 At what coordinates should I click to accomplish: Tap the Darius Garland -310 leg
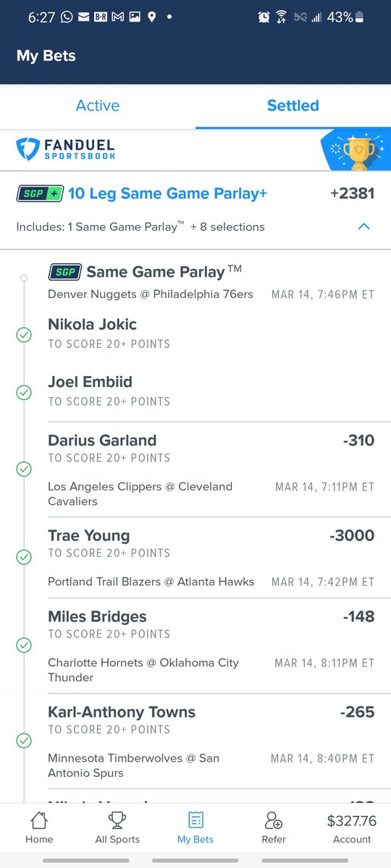pos(211,469)
